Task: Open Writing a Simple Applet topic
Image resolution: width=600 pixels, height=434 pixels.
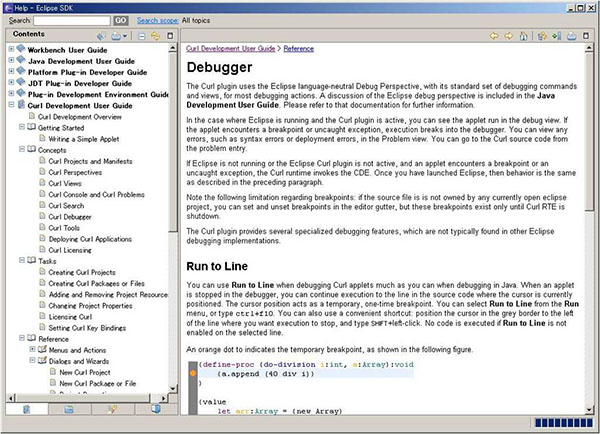Action: [84, 139]
